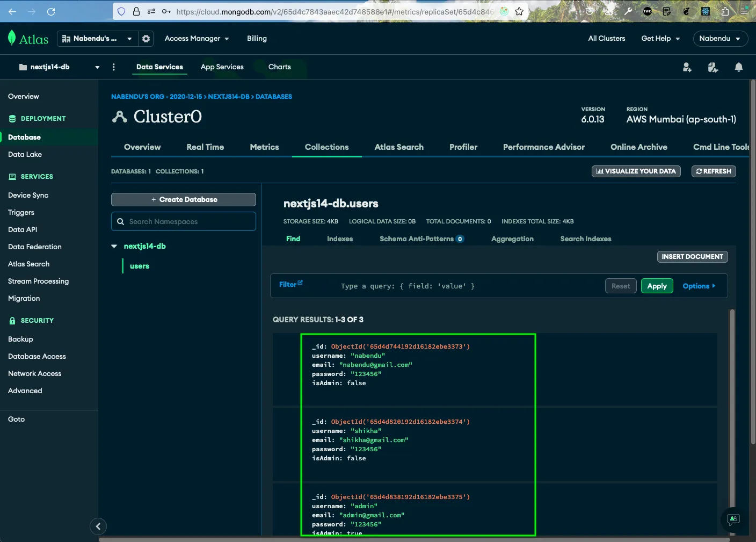Viewport: 756px width, 542px height.
Task: Open the Performance Advisor tab
Action: pyautogui.click(x=544, y=147)
